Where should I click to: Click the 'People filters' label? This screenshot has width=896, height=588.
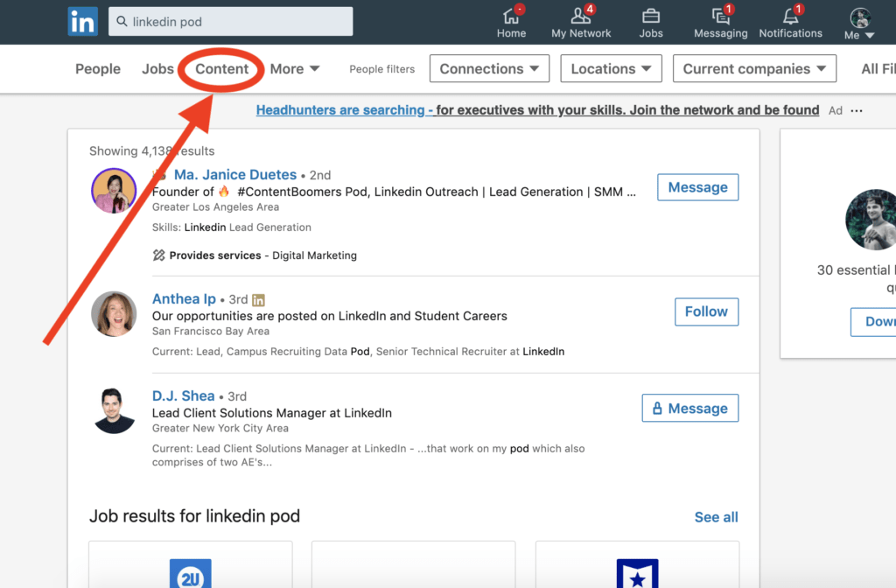pyautogui.click(x=381, y=69)
